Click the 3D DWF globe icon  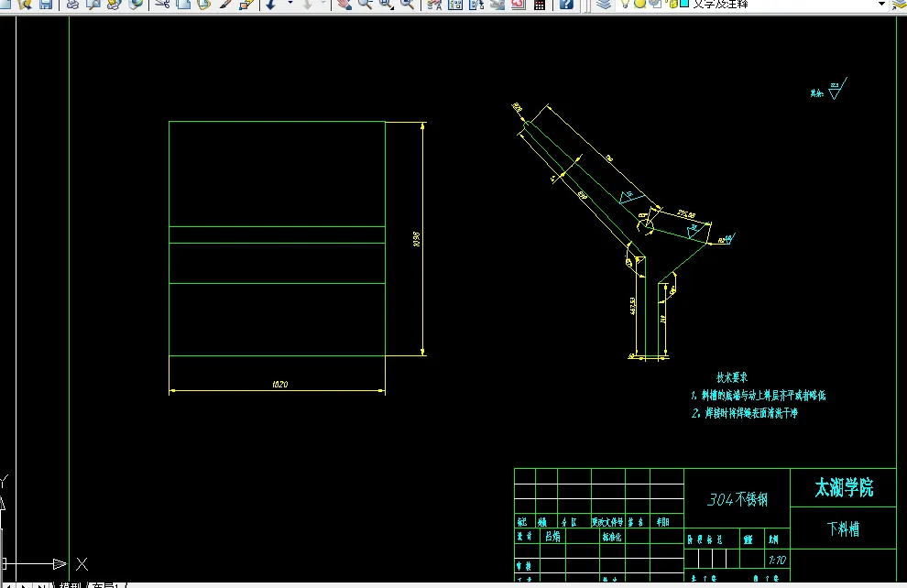[x=136, y=4]
